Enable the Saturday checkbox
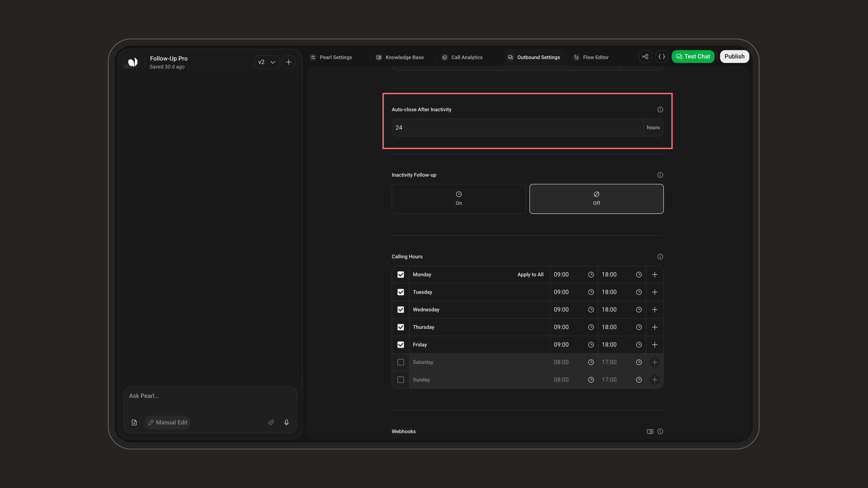 click(401, 362)
